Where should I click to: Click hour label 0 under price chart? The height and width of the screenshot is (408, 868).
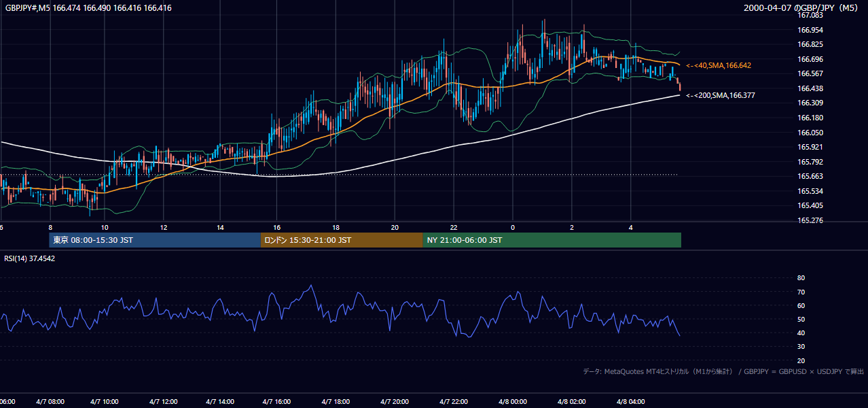pos(513,227)
